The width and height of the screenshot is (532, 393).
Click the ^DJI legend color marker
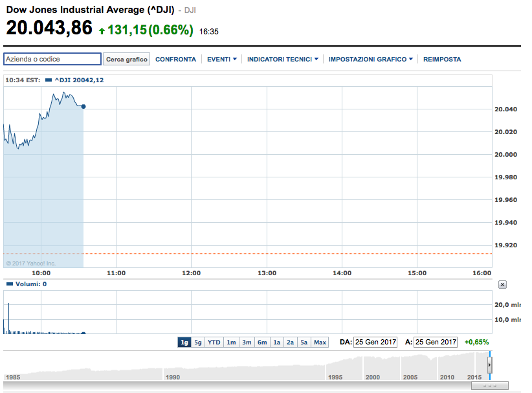[49, 80]
